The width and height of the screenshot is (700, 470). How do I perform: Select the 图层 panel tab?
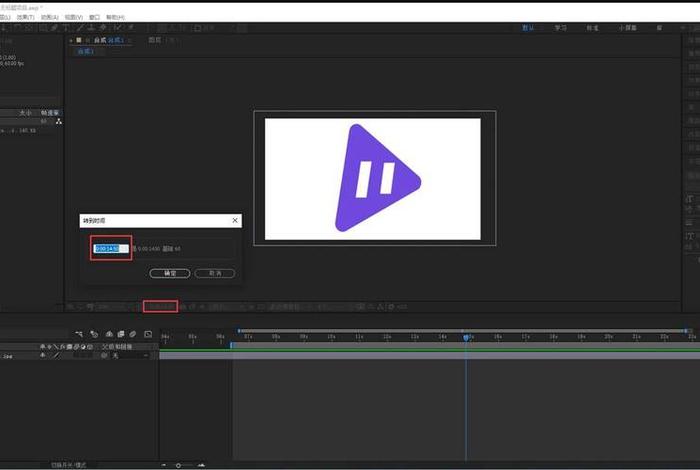tap(154, 40)
